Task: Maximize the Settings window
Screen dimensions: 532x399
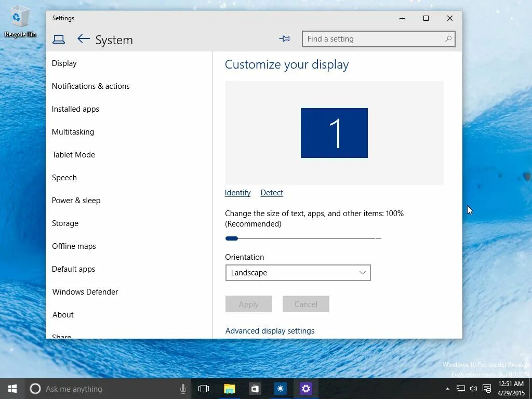Action: tap(426, 18)
